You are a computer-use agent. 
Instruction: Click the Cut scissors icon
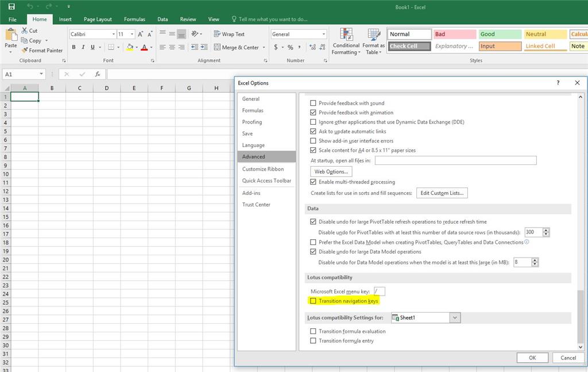(x=25, y=30)
